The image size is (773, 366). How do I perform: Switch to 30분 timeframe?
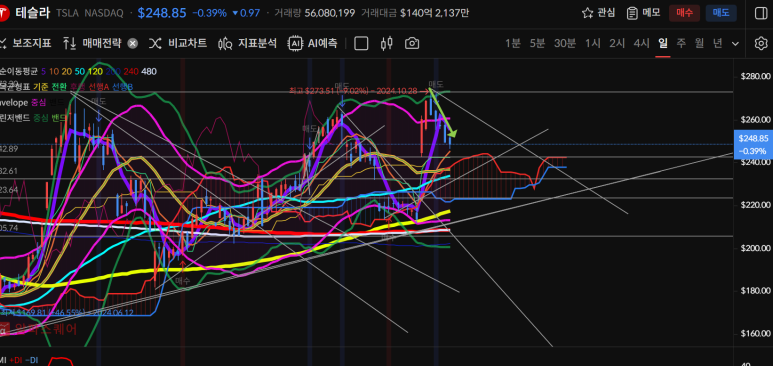[x=564, y=43]
